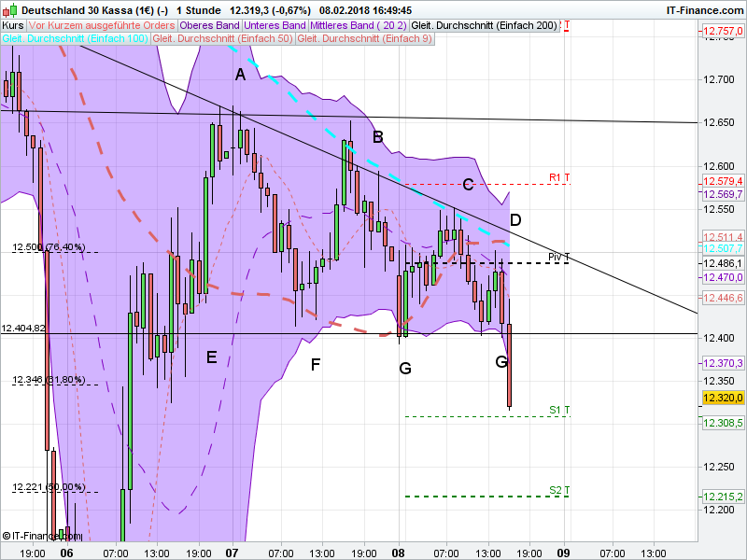Click the candlestick chart icon beside Deutschland 30 Kassa

pyautogui.click(x=11, y=10)
